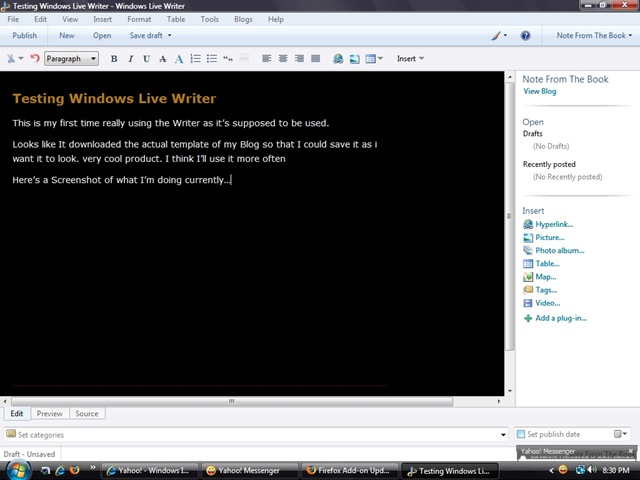
Task: Click the New post button
Action: coord(67,36)
